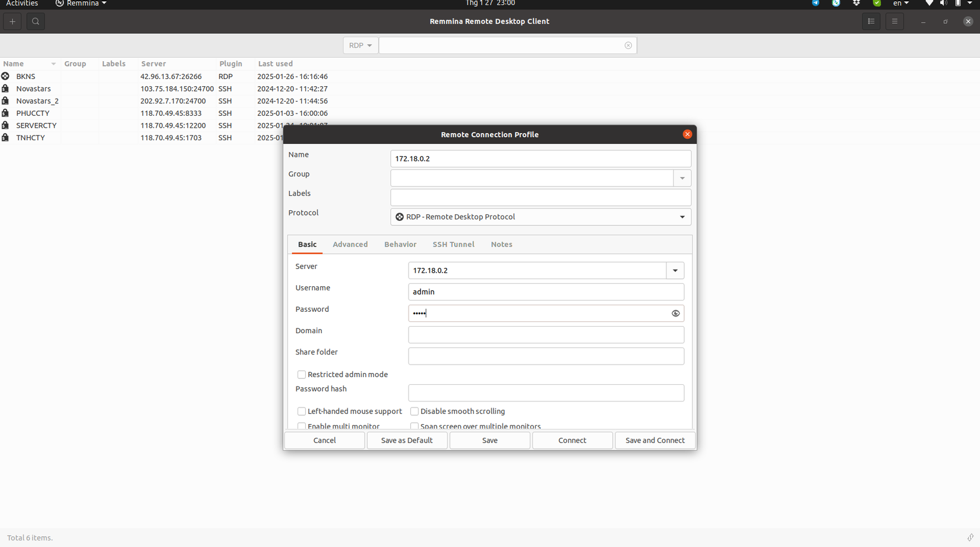980x547 pixels.
Task: Switch to the Advanced tab
Action: tap(350, 245)
